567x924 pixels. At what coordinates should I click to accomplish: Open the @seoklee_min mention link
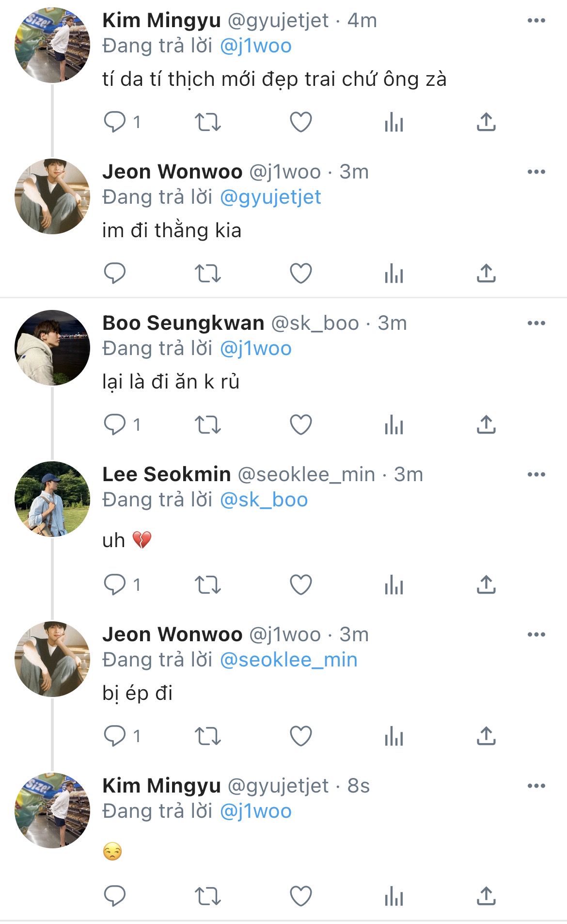[x=288, y=660]
